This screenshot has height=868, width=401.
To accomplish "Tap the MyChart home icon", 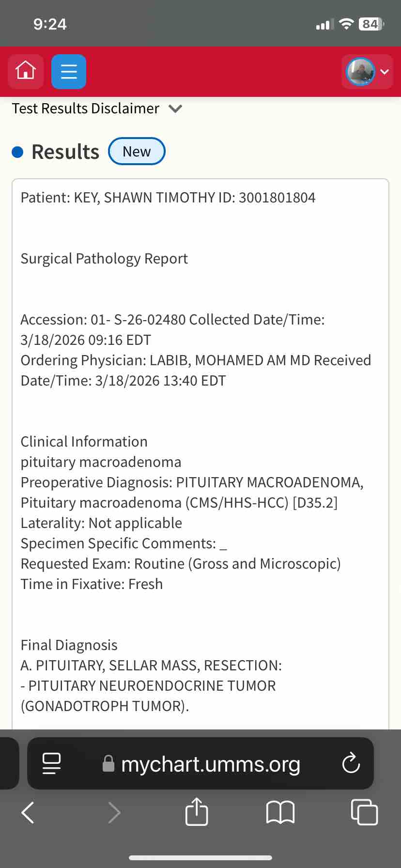I will (26, 71).
